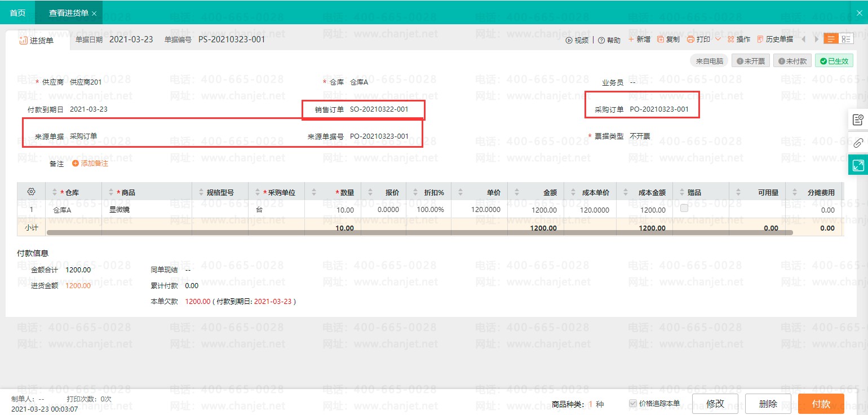Toggle the 赠品 gift checkbox in row 1

coord(684,209)
